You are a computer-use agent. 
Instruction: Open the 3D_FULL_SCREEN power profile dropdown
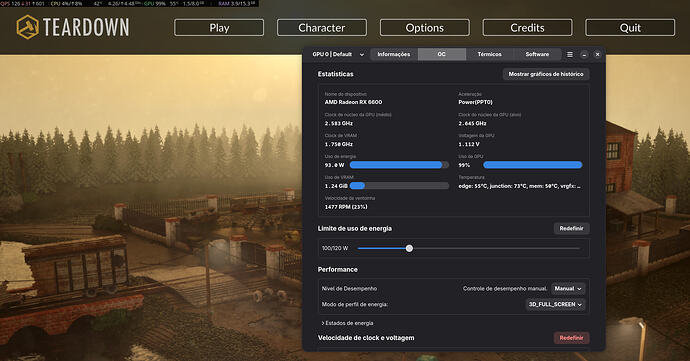tap(555, 305)
